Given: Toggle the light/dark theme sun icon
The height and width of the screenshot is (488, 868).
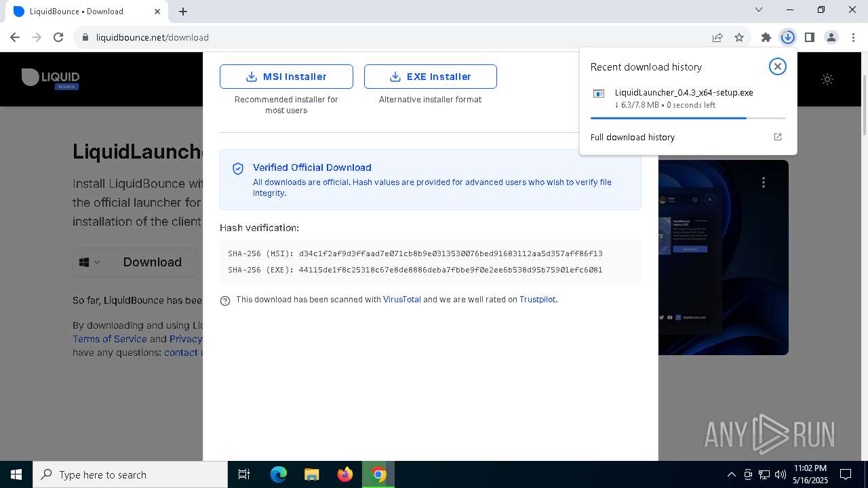Looking at the screenshot, I should [x=827, y=79].
